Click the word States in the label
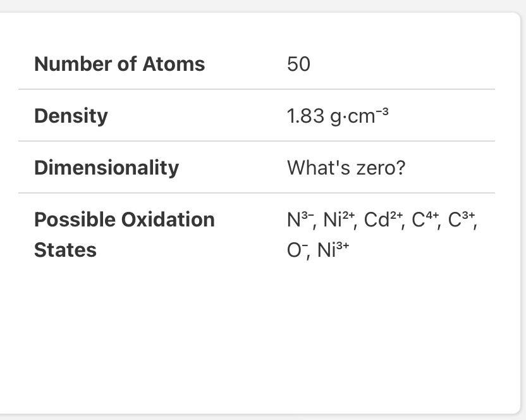Screen dimensions: 526x420 coord(65,250)
